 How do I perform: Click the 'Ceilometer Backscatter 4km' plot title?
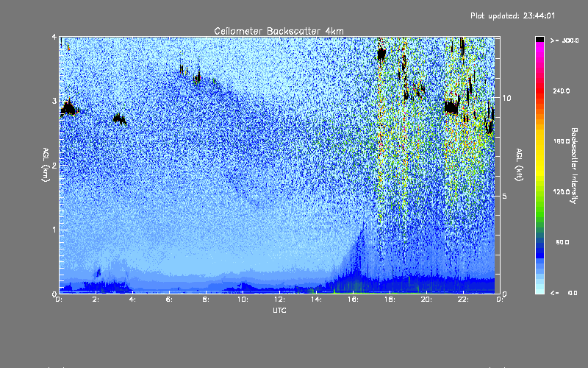pos(279,31)
